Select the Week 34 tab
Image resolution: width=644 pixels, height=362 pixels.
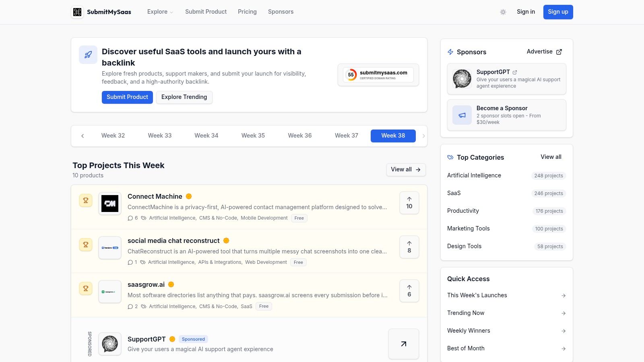[206, 136]
